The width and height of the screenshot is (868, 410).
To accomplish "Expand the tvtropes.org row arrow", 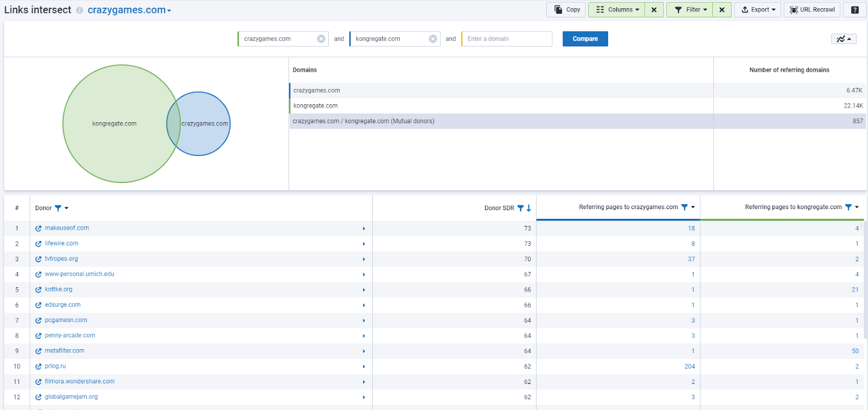I will click(364, 259).
